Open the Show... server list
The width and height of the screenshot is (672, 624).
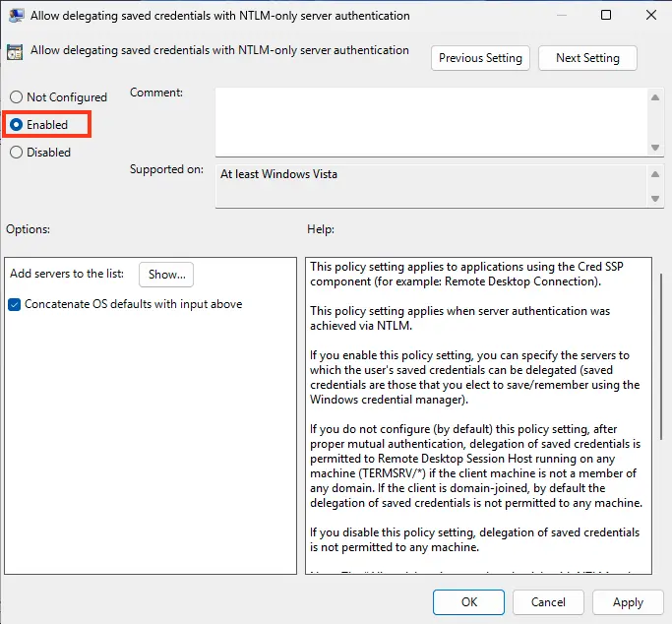tap(166, 275)
